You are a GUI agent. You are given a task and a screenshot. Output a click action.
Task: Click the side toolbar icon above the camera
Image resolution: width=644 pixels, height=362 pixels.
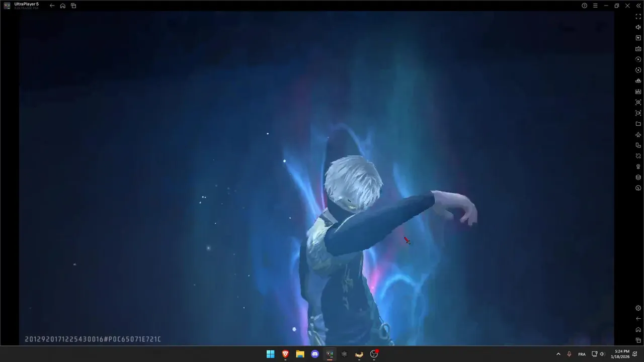638,92
